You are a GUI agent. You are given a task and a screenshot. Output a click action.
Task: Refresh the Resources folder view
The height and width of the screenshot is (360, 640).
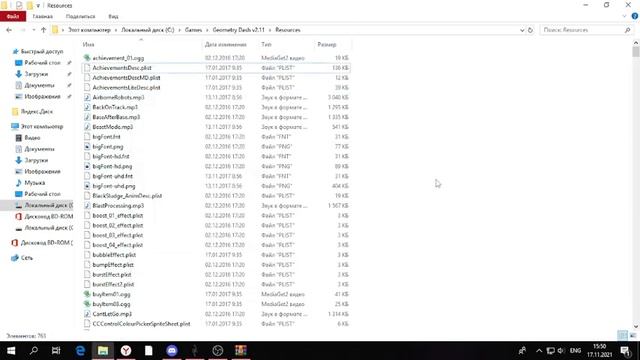pyautogui.click(x=530, y=30)
